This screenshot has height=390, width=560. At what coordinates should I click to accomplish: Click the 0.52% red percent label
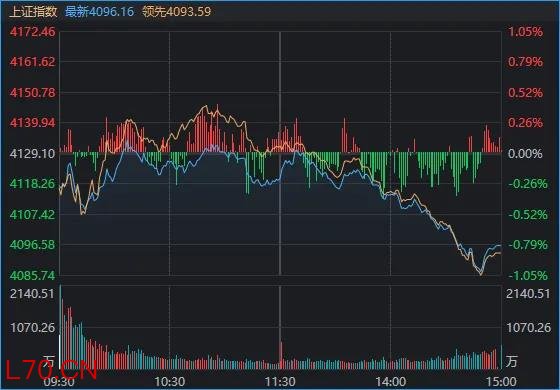click(x=525, y=93)
